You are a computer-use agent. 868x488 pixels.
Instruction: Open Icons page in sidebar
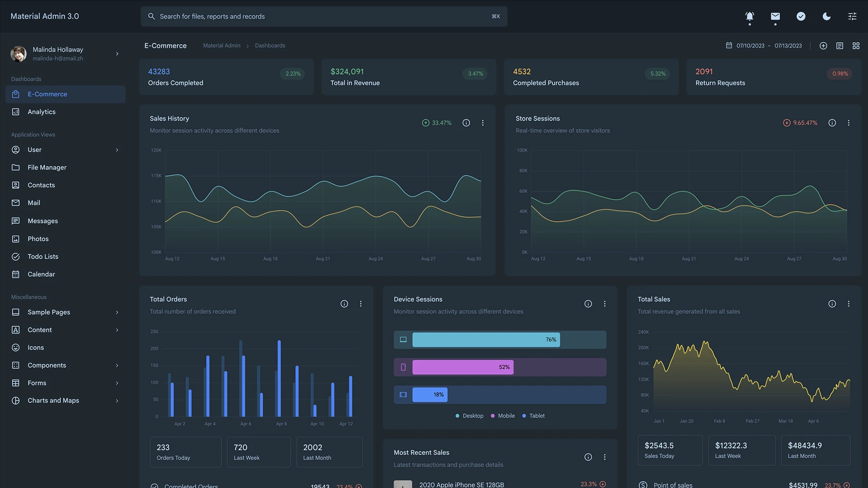pyautogui.click(x=66, y=347)
